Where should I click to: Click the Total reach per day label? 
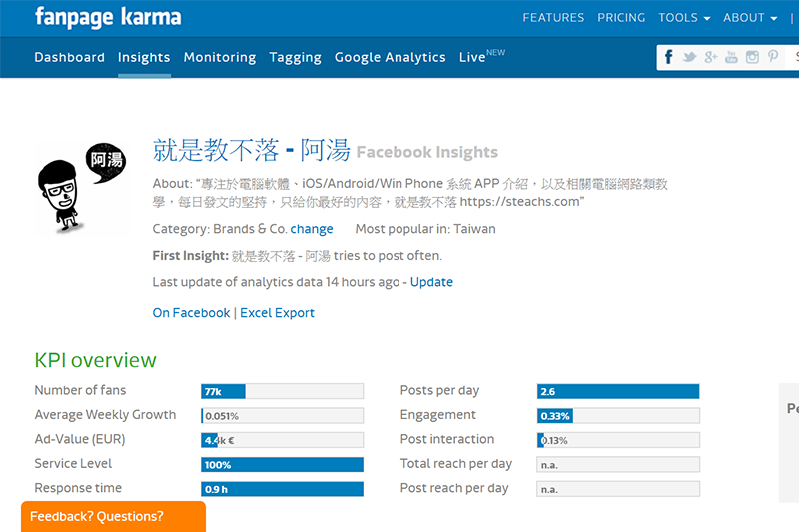456,464
